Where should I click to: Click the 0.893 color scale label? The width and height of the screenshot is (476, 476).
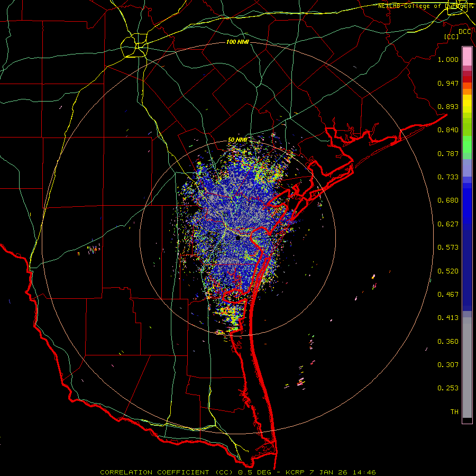(x=448, y=106)
